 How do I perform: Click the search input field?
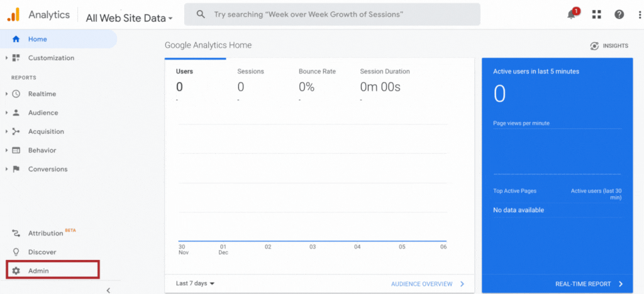pyautogui.click(x=340, y=14)
